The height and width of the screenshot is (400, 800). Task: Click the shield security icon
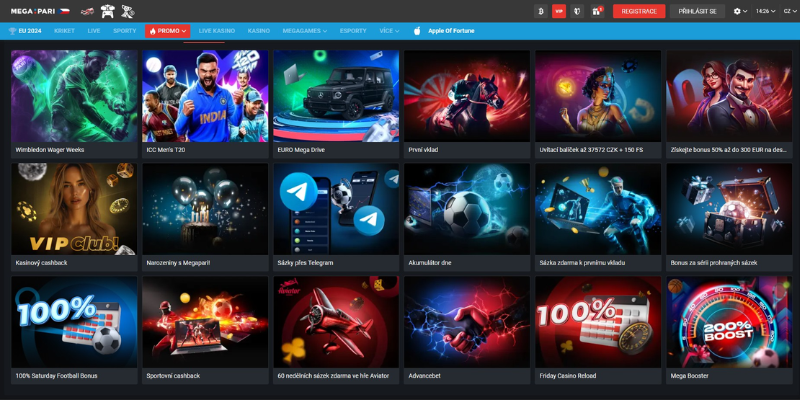[x=577, y=11]
